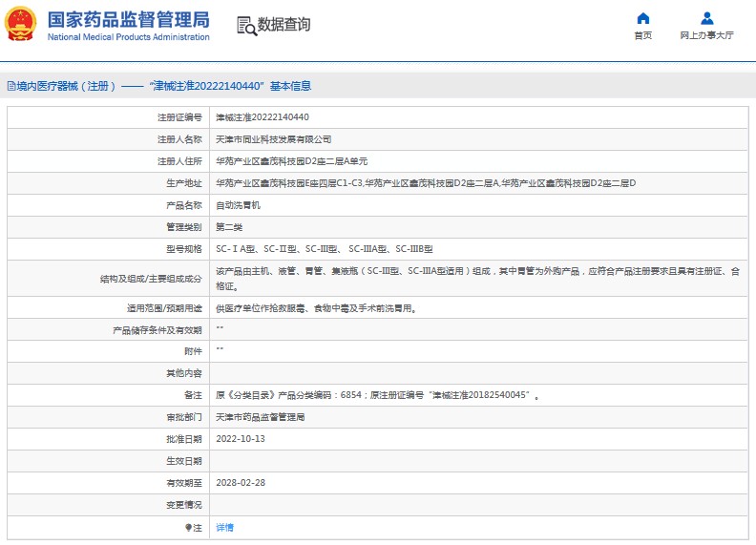Click the 型号规格 row label

click(x=184, y=249)
